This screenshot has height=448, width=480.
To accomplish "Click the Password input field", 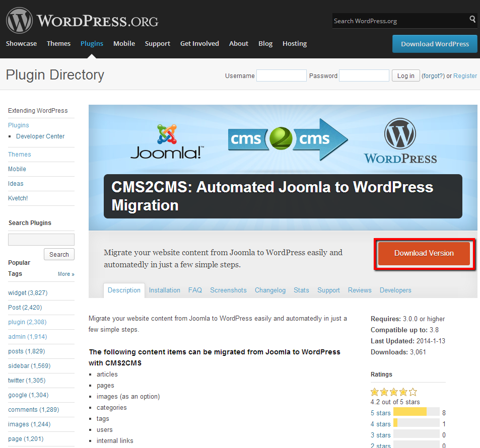I will pyautogui.click(x=364, y=76).
